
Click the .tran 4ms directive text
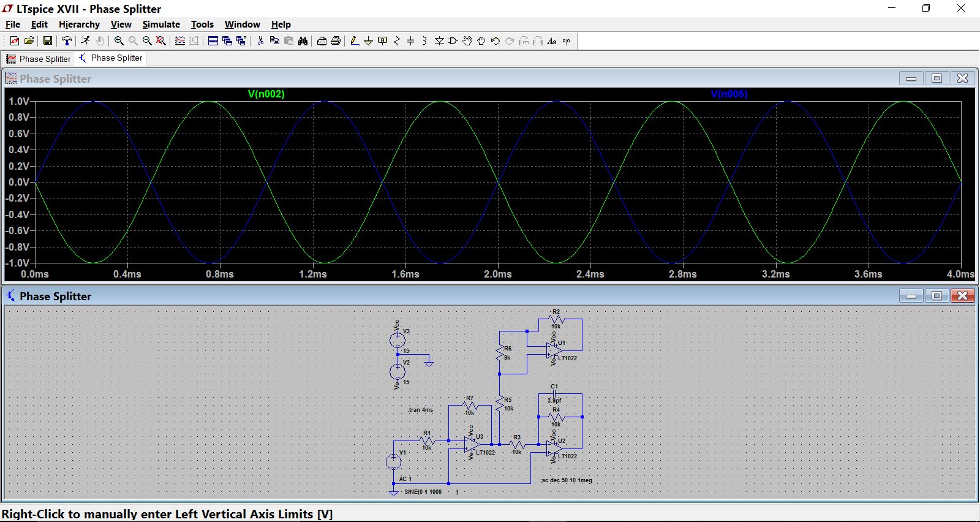tap(420, 410)
